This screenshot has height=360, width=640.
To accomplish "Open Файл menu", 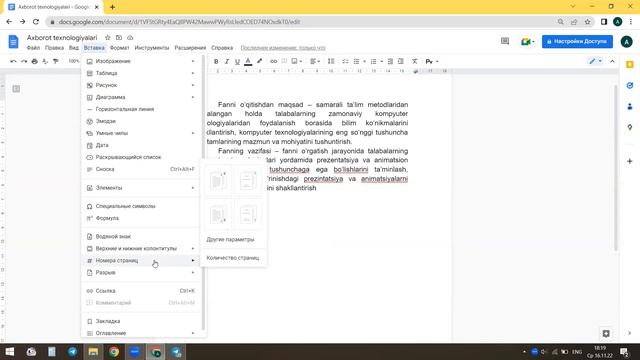I will coord(33,48).
